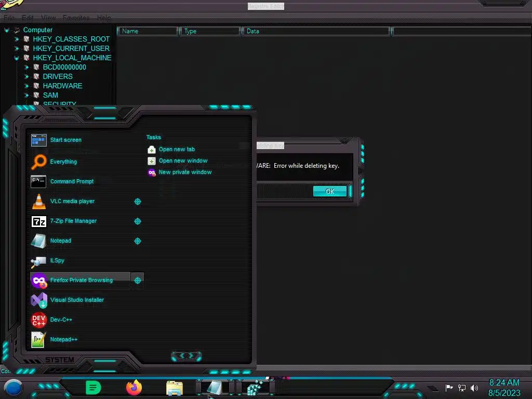Open Command Prompt icon
The image size is (532, 399).
click(38, 181)
